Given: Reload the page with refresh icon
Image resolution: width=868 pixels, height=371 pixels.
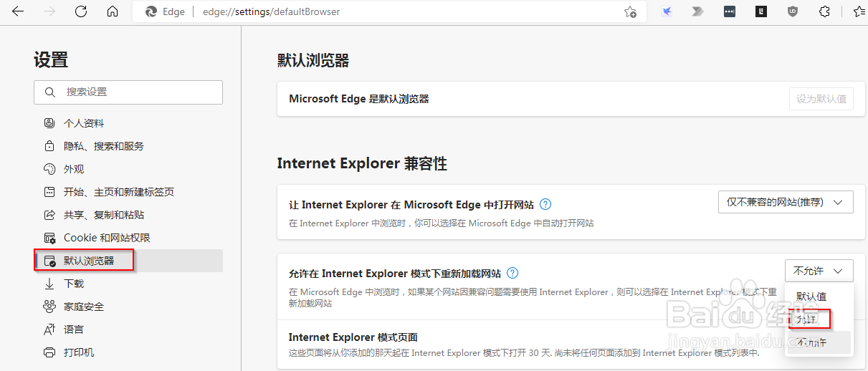Looking at the screenshot, I should tap(81, 11).
